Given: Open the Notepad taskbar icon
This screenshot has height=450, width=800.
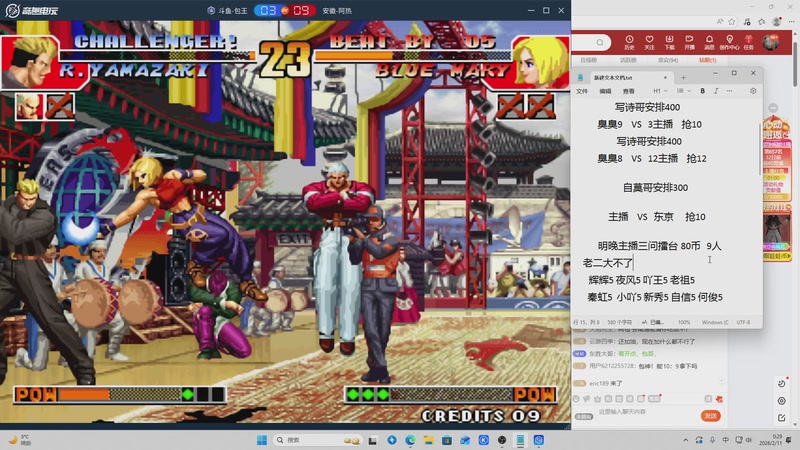Looking at the screenshot, I should point(520,440).
